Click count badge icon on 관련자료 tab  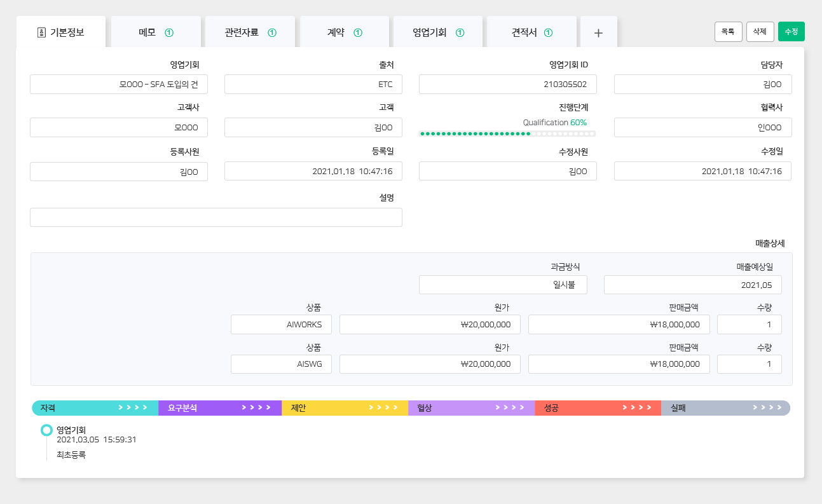click(x=272, y=32)
